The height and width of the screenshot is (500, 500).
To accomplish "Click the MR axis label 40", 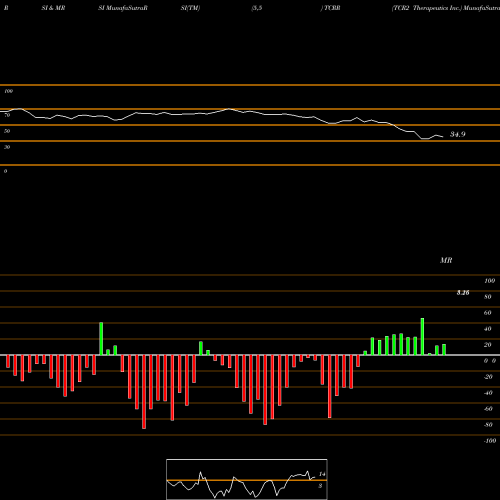I will tap(488, 329).
